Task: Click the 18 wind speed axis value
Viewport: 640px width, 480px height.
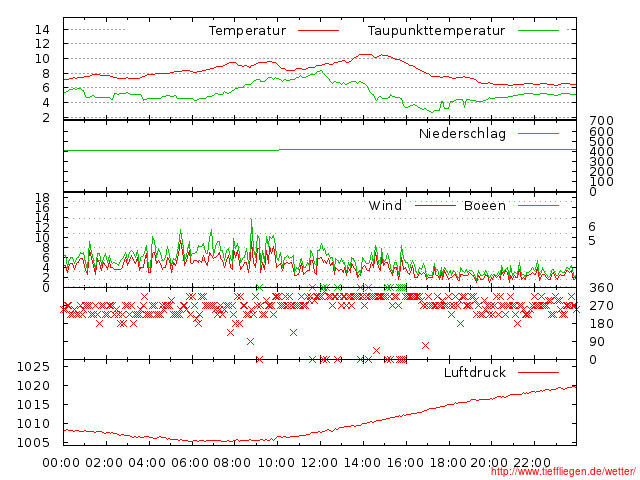Action: coord(42,198)
